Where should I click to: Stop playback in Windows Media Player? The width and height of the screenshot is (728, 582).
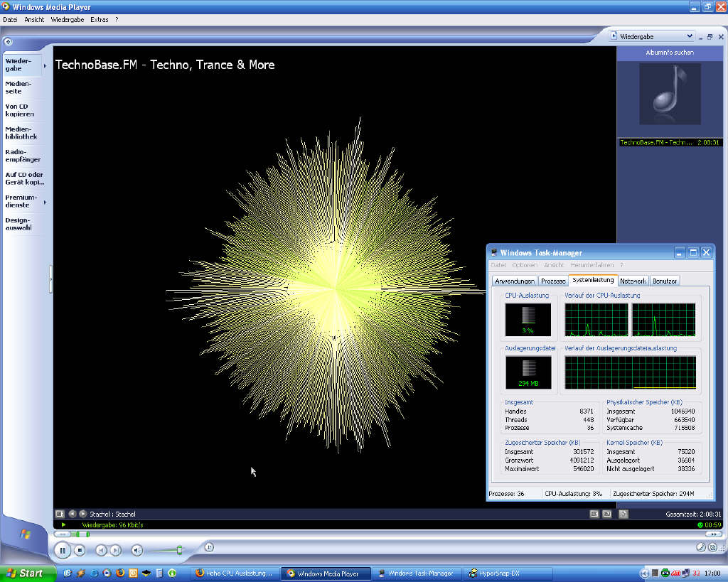(80, 551)
